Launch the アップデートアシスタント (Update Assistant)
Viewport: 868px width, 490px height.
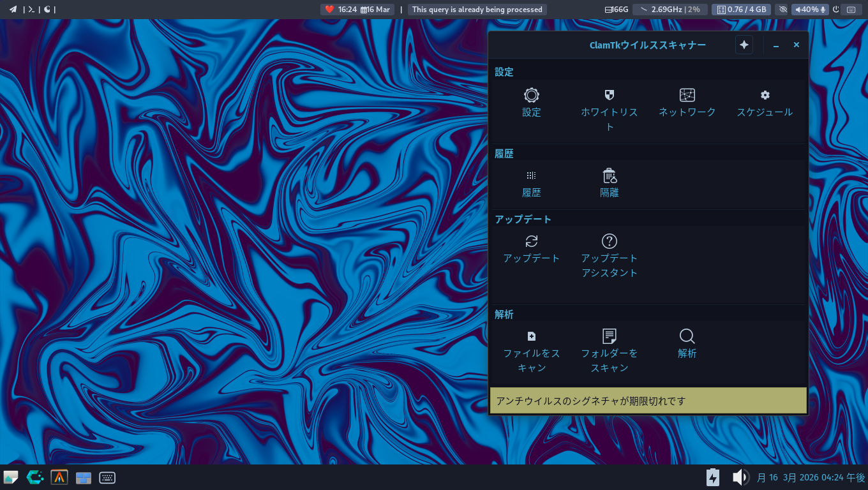pyautogui.click(x=610, y=249)
